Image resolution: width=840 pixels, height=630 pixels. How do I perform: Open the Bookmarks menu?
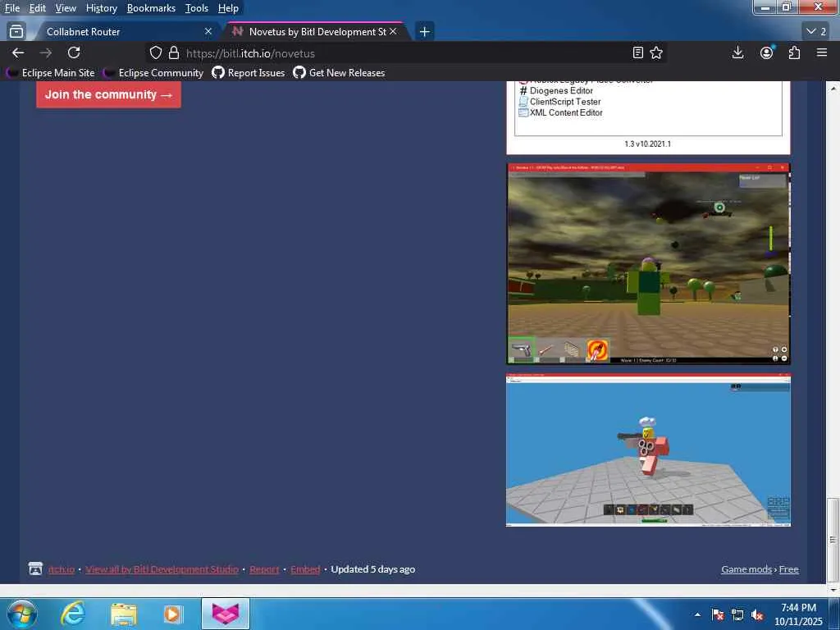pyautogui.click(x=151, y=8)
